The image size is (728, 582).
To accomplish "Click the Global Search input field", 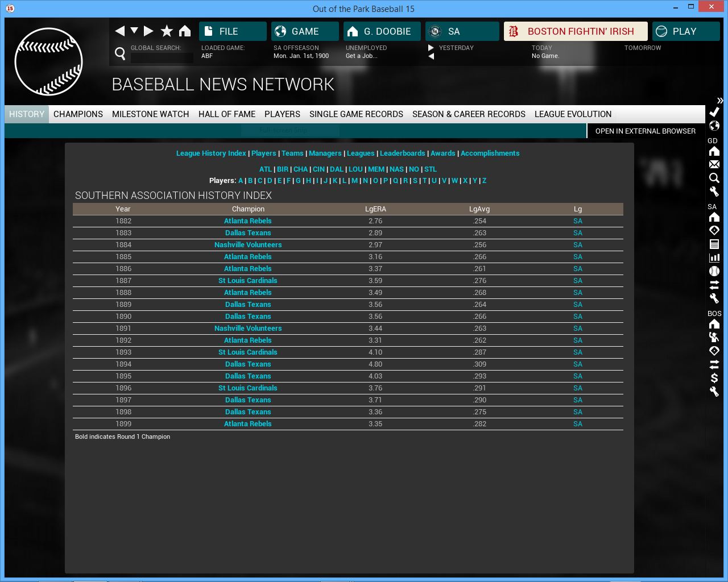I will pyautogui.click(x=162, y=57).
